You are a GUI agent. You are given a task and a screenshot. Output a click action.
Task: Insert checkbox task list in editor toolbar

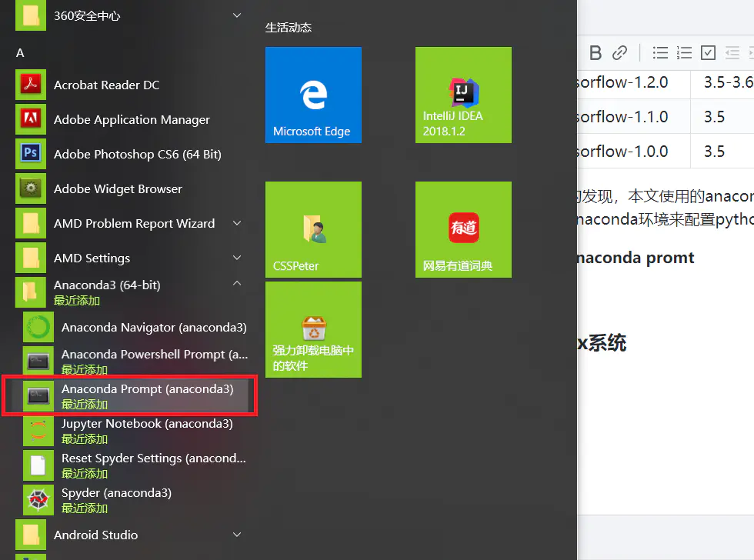coord(708,52)
